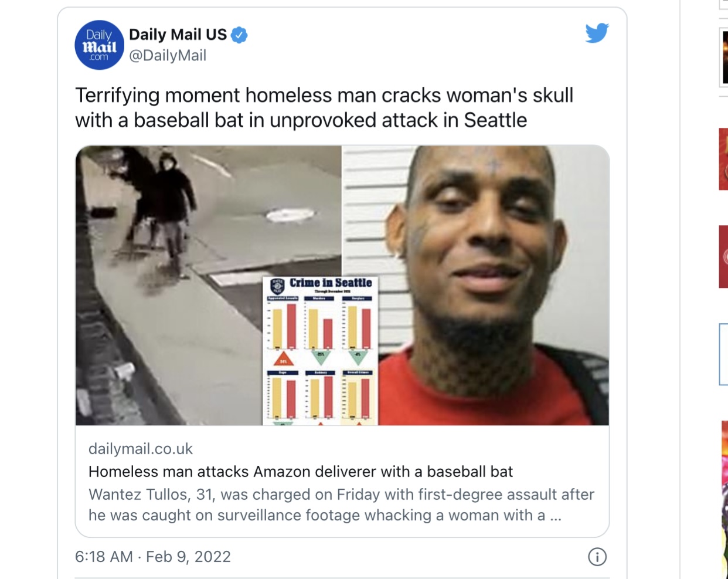Click the 6:18 AM Feb 9, 2022 timestamp
Image resolution: width=728 pixels, height=579 pixels.
tap(153, 557)
